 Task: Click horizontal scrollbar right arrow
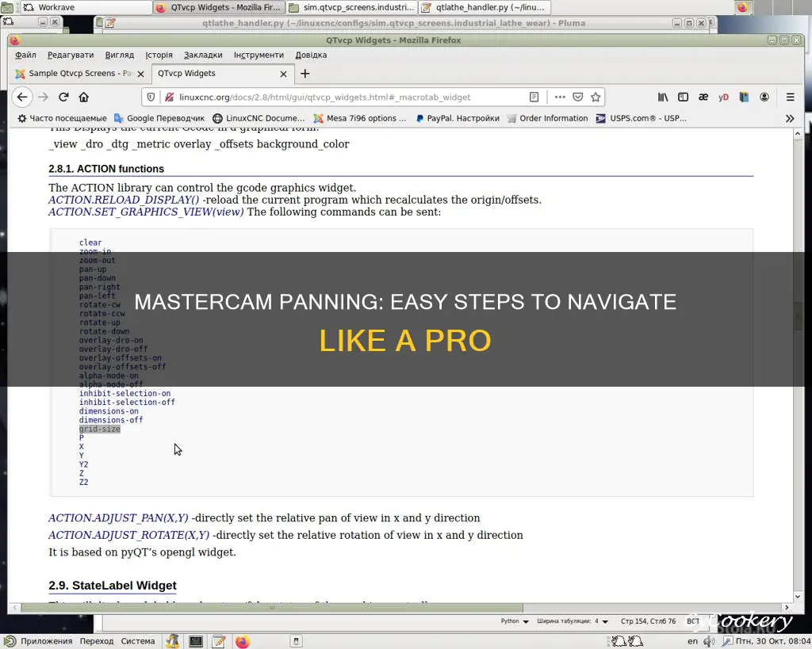(x=787, y=608)
